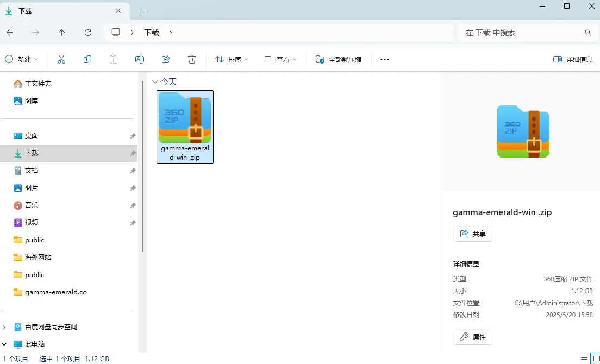600x364 pixels.
Task: Unpin 下载 using its pin icon
Action: click(133, 153)
